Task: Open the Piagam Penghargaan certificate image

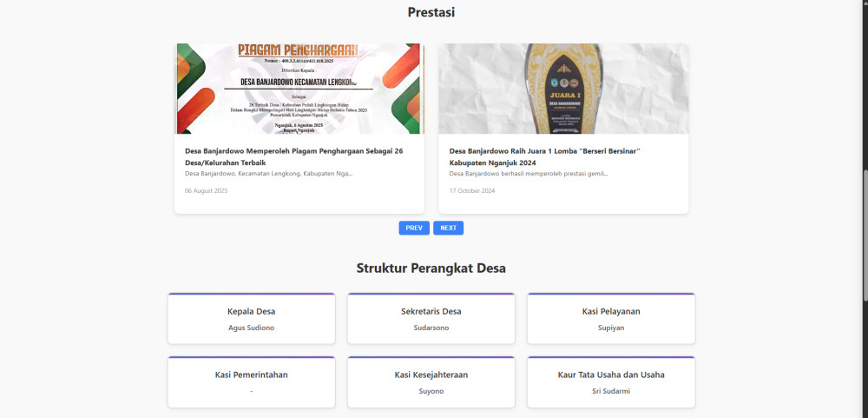Action: coord(299,89)
